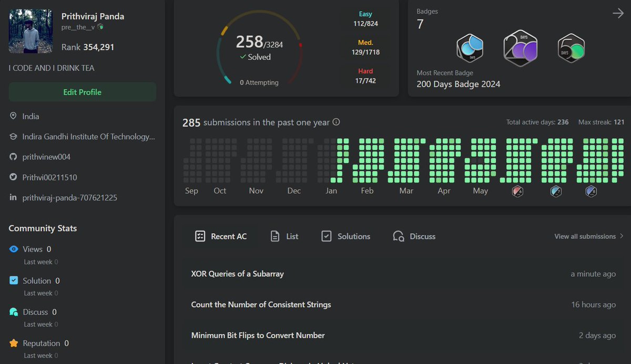Screen dimensions: 631x364
Task: Open the Prithvi00211510 Twitter link
Action: coord(49,177)
